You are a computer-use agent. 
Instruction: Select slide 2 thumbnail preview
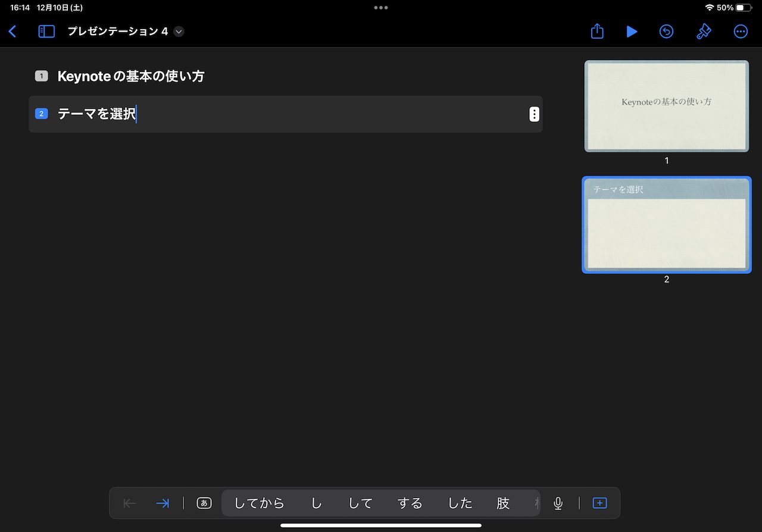(x=667, y=225)
